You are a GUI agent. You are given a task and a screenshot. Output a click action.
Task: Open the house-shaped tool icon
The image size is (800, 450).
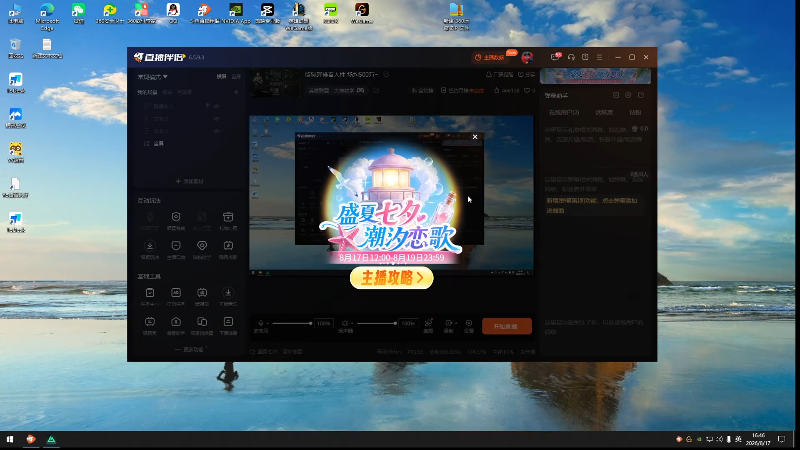pyautogui.click(x=176, y=322)
